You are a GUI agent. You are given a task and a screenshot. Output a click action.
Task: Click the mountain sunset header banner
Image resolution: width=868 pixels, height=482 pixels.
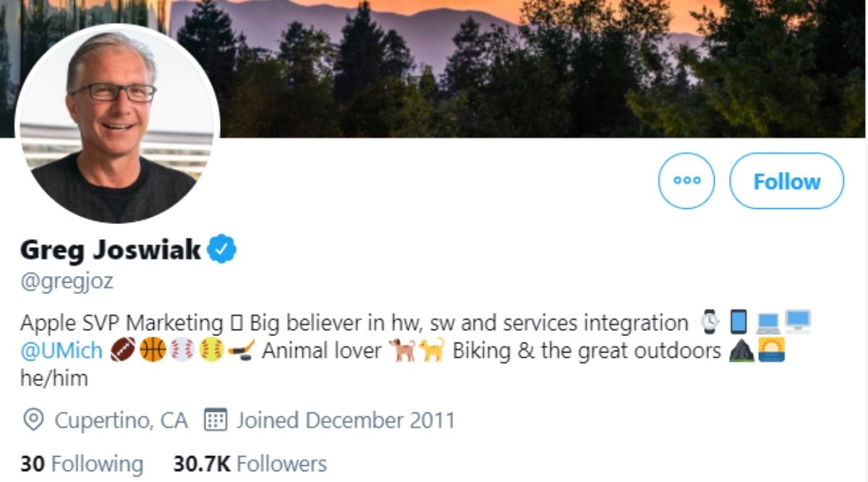coord(506,65)
